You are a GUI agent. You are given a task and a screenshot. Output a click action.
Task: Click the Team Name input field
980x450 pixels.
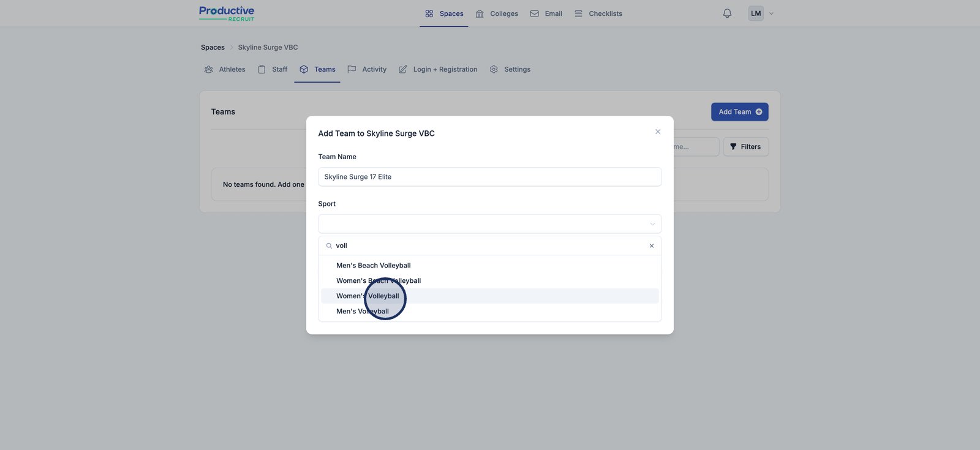489,177
